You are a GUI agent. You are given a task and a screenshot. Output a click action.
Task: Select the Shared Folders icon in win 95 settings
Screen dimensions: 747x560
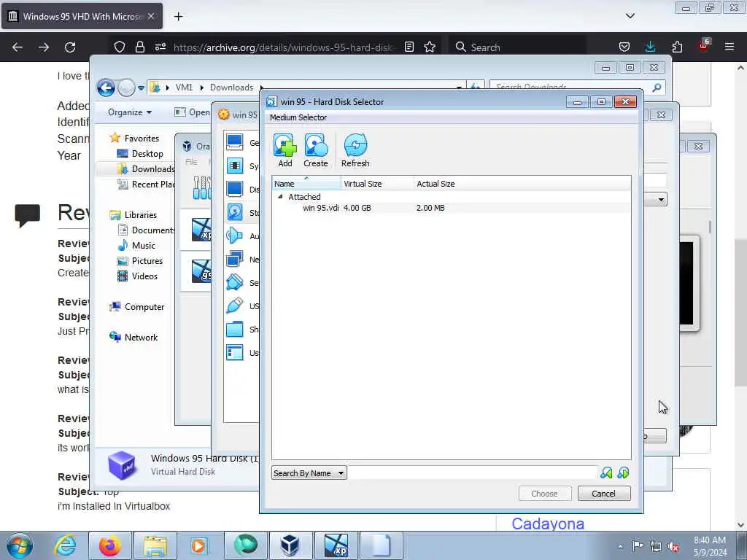pyautogui.click(x=234, y=329)
